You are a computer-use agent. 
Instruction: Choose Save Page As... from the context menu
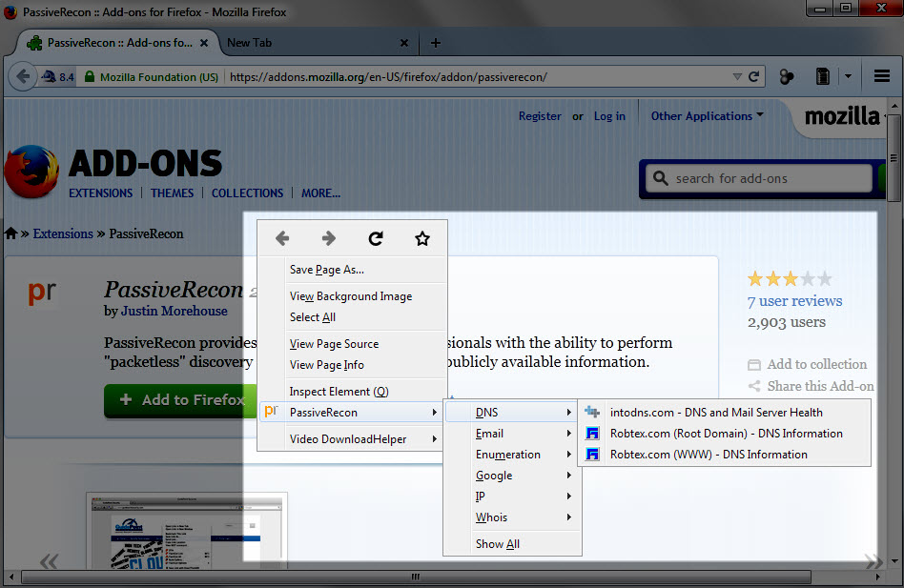(x=352, y=270)
